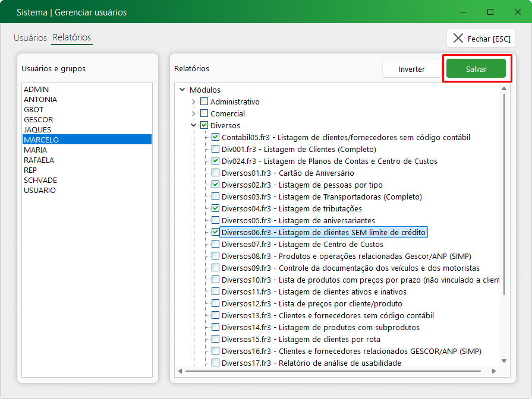Select user ADMIN in the list

pyautogui.click(x=36, y=89)
